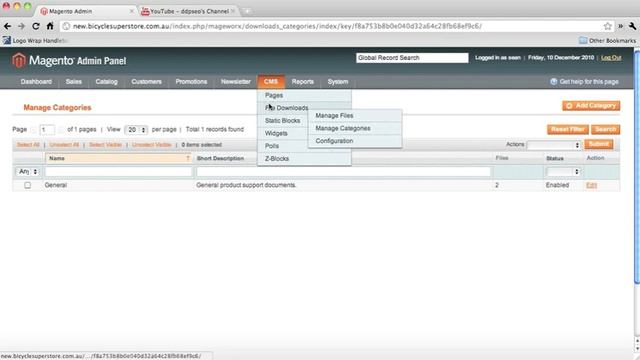
Task: Click the Select All link
Action: click(28, 145)
